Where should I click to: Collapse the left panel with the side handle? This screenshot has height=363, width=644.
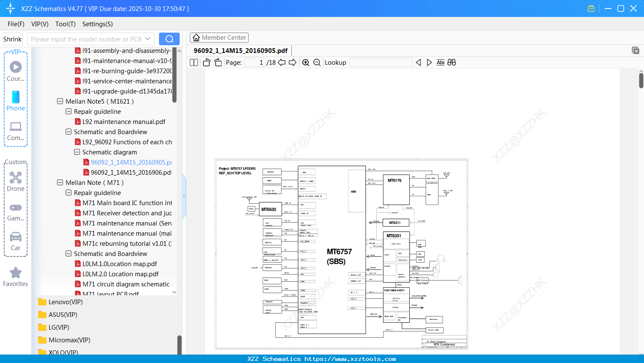tap(184, 195)
